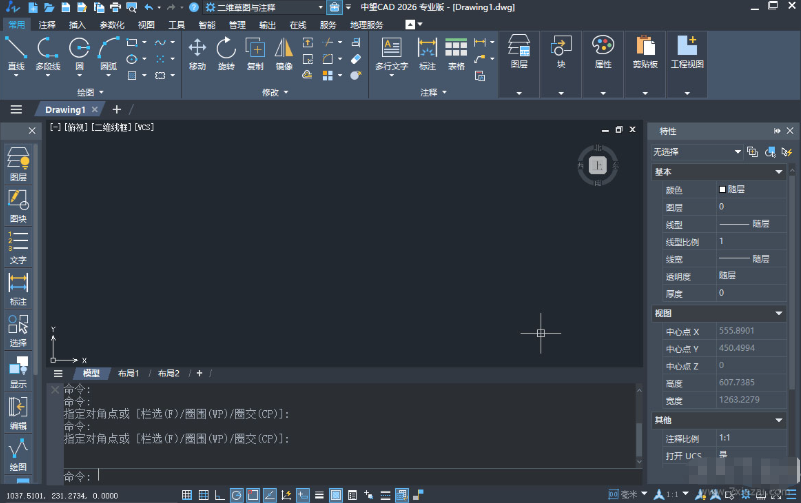The image size is (801, 503).
Task: Activate the 旋转 (Rotate) tool
Action: point(226,52)
